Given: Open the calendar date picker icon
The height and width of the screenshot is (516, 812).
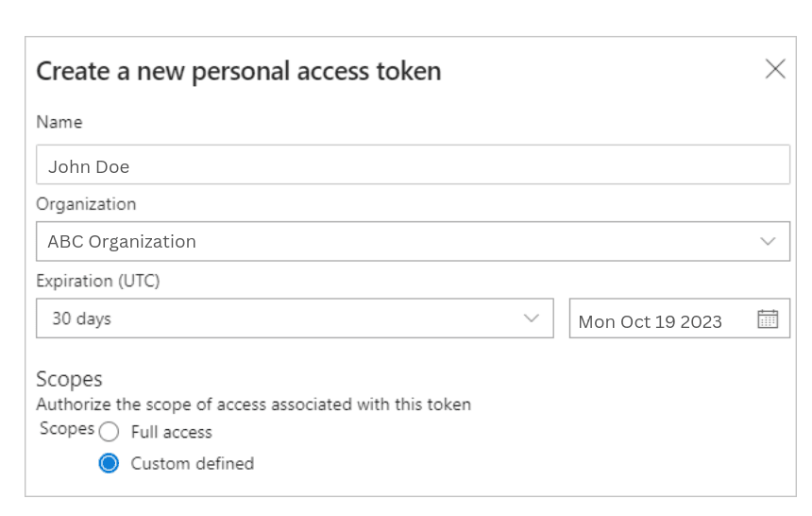Looking at the screenshot, I should [768, 318].
